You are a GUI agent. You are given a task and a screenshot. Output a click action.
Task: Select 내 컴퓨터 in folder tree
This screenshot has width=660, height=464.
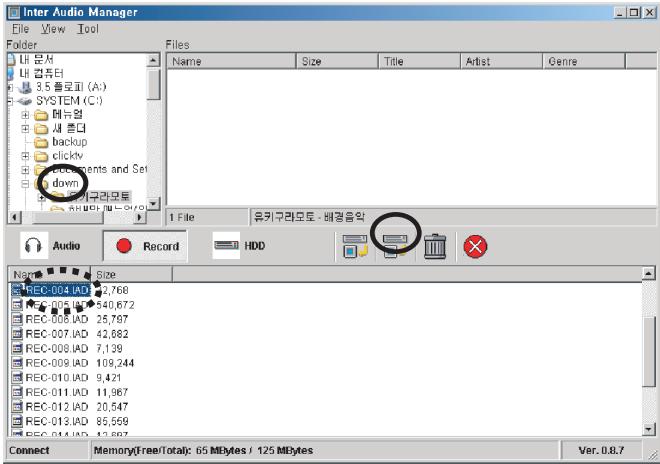(x=41, y=73)
